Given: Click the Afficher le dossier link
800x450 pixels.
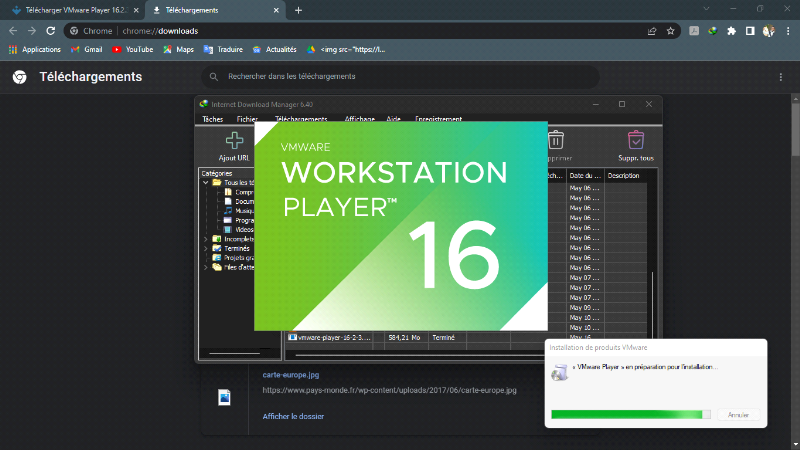Looking at the screenshot, I should [x=293, y=416].
